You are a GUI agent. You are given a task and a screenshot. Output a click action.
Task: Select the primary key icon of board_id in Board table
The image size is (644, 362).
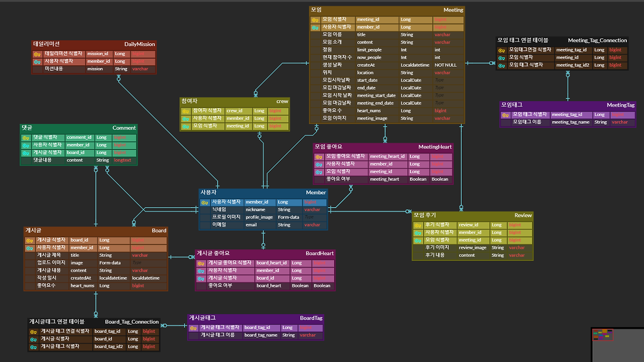click(x=30, y=241)
